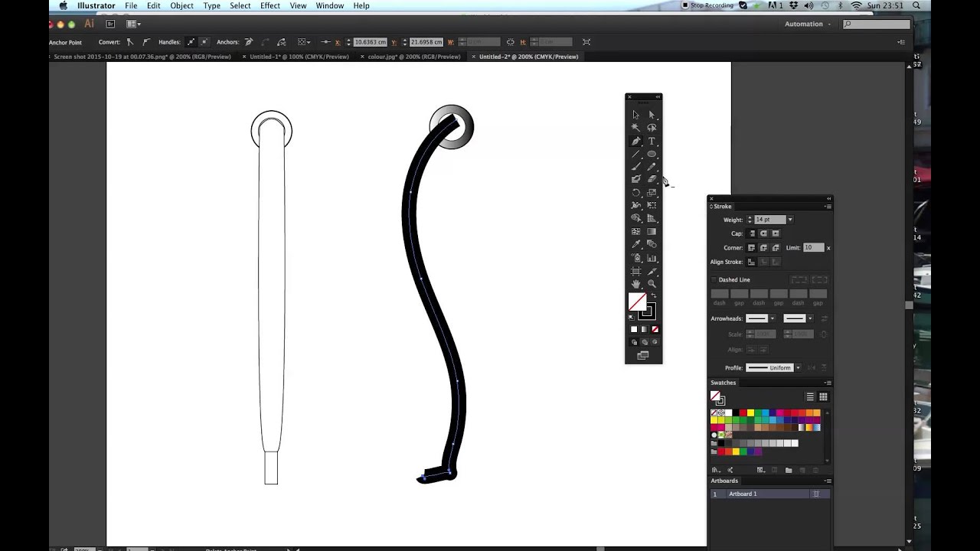Select the Eraser tool

(652, 180)
